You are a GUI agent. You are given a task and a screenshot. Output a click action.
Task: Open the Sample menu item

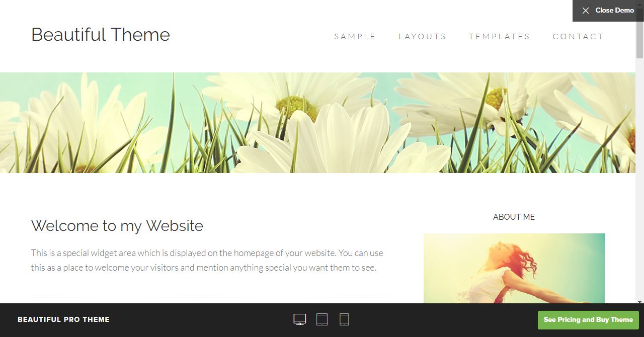click(x=355, y=36)
